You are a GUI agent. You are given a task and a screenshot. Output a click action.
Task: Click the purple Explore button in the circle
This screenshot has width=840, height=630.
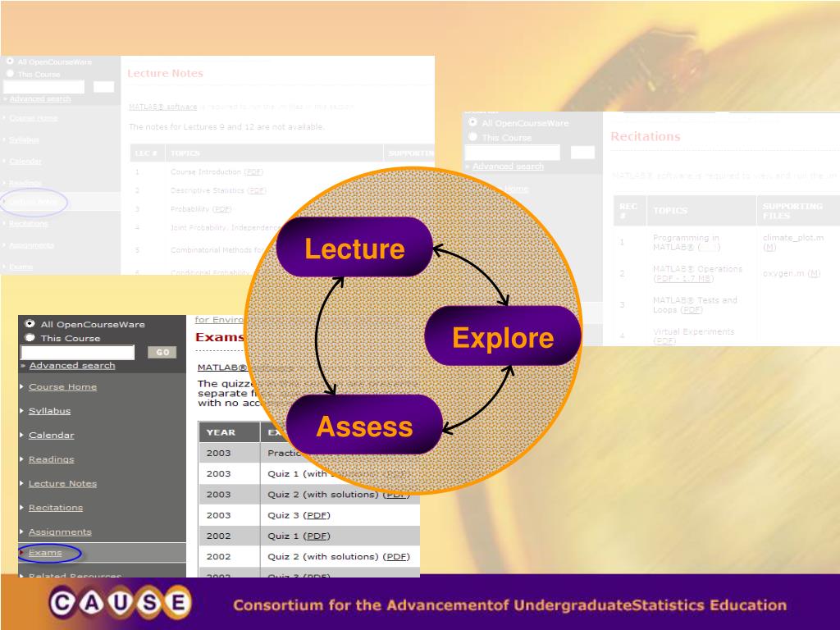(503, 336)
